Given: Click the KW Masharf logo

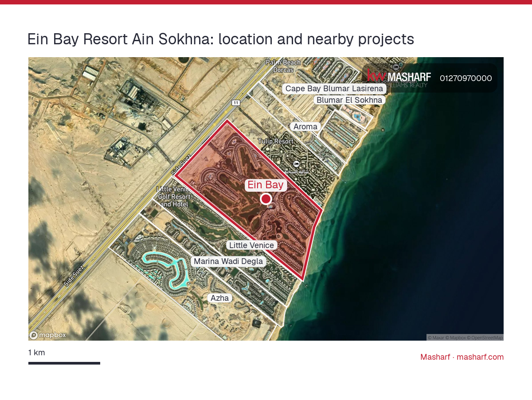Looking at the screenshot, I should (x=399, y=77).
